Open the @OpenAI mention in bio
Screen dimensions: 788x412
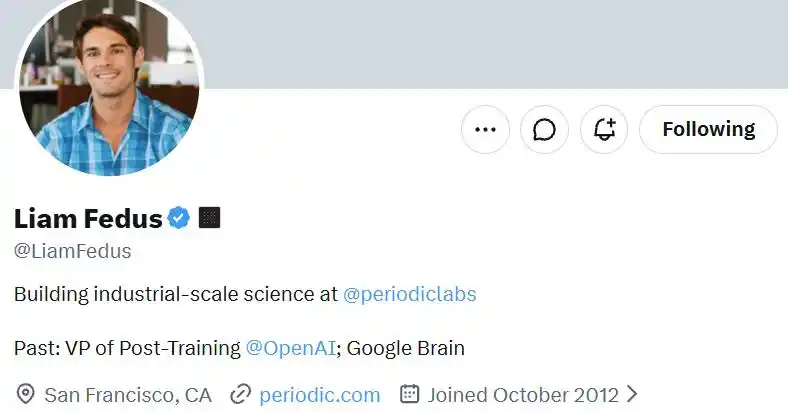pyautogui.click(x=290, y=348)
